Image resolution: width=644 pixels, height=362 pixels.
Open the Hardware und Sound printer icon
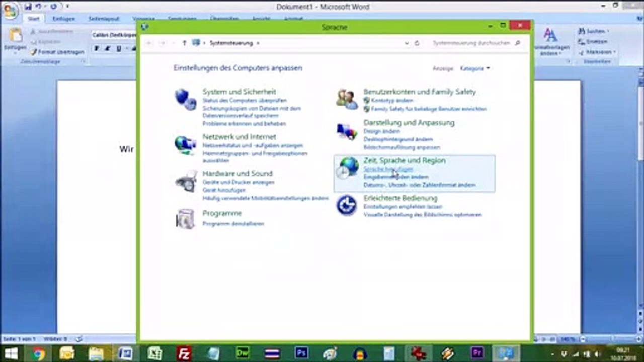(x=185, y=181)
